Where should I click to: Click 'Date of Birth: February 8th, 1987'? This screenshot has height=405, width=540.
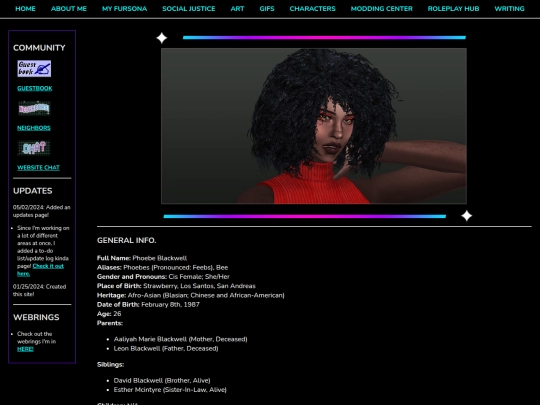coord(148,305)
